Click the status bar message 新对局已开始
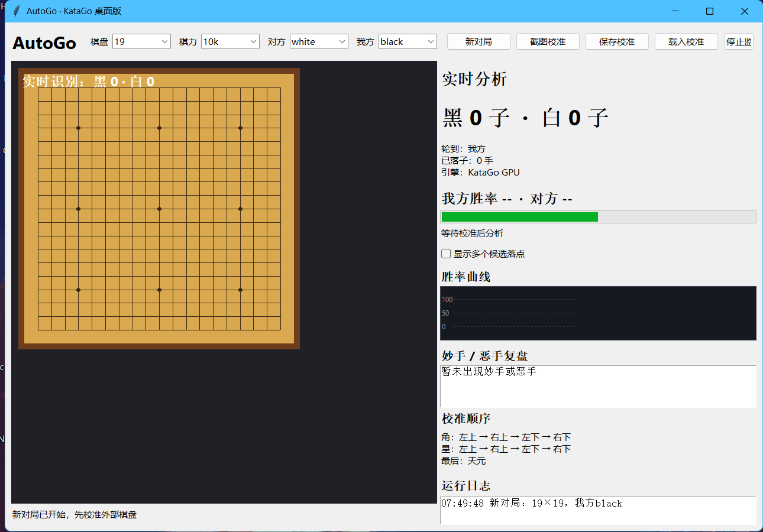This screenshot has height=532, width=763. click(x=75, y=515)
